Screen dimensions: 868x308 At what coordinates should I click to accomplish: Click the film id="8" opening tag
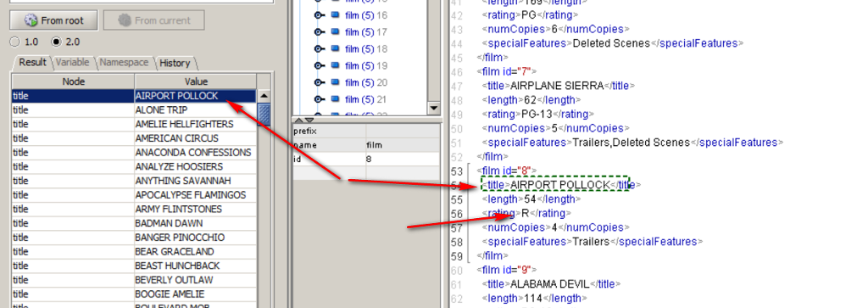coord(506,170)
